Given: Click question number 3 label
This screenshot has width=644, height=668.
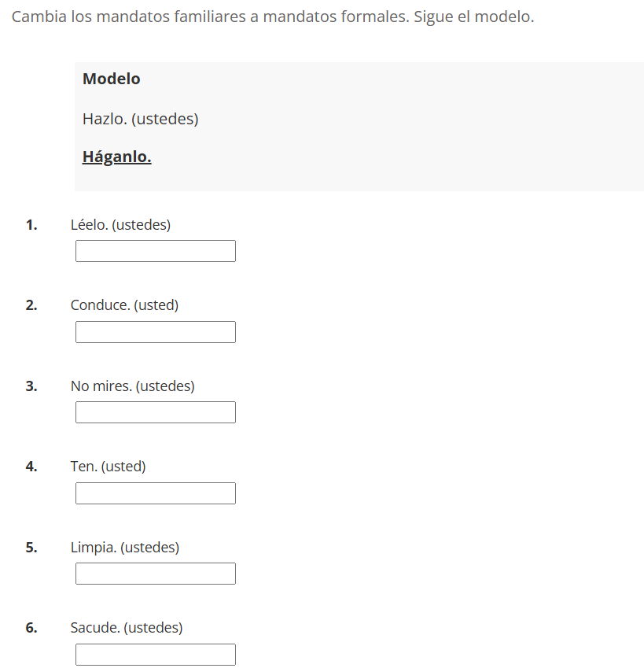Looking at the screenshot, I should pyautogui.click(x=31, y=386).
